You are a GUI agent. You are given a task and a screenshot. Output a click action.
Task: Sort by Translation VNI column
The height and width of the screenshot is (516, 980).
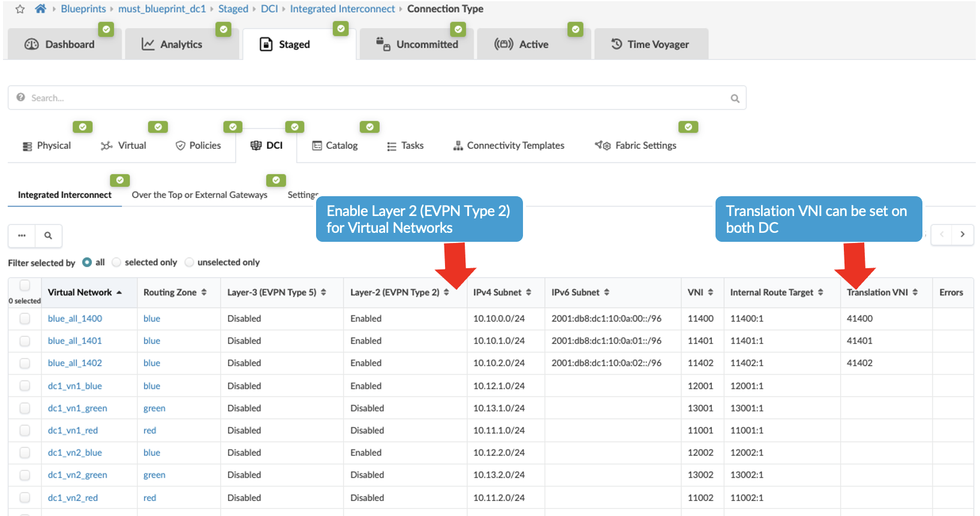[x=882, y=292]
